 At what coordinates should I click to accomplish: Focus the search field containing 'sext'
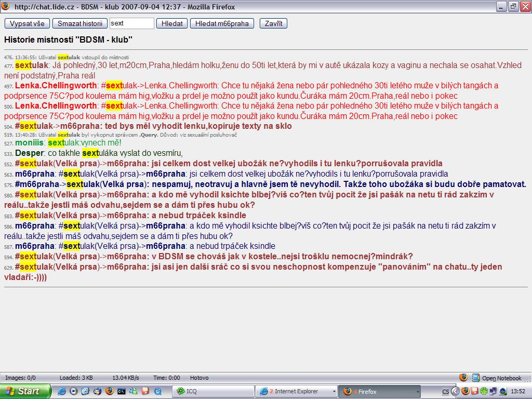click(x=131, y=23)
